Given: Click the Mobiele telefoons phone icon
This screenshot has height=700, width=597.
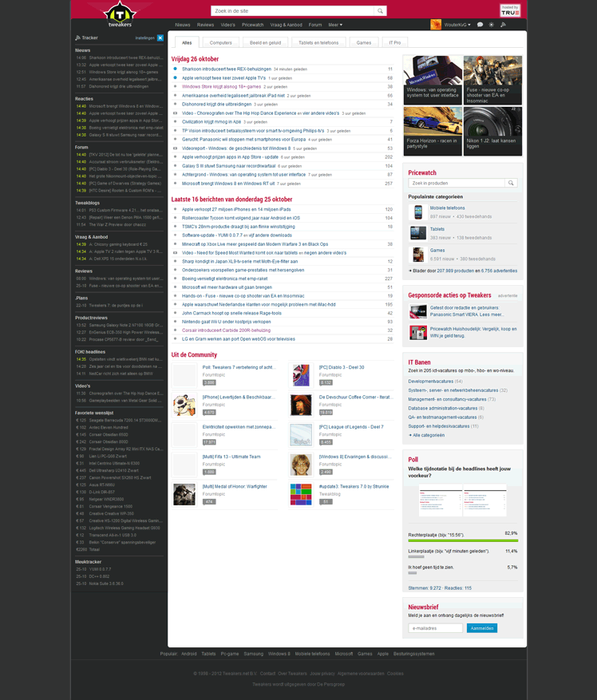Looking at the screenshot, I should click(418, 212).
